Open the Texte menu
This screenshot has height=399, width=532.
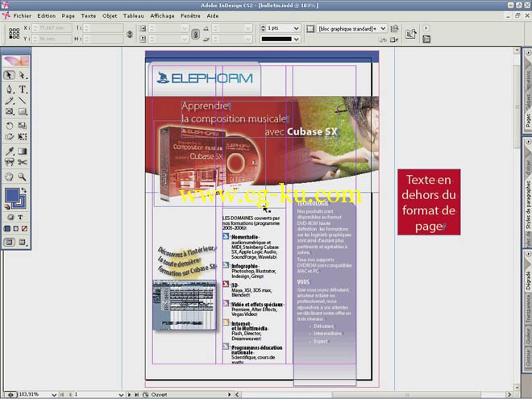point(88,16)
